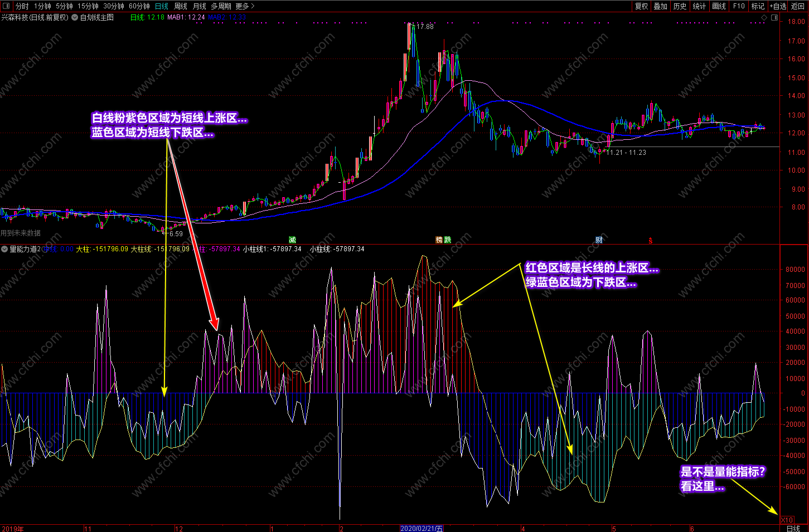
Task: Toggle the 标记 mark option
Action: tap(758, 6)
